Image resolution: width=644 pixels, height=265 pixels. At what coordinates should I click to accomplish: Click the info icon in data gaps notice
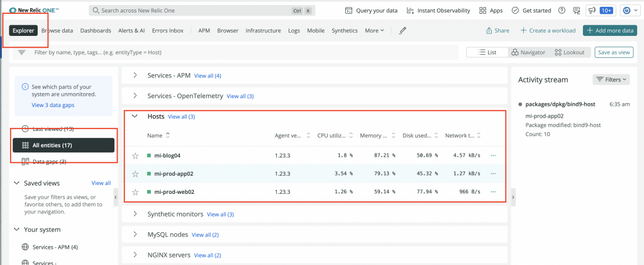pyautogui.click(x=25, y=87)
